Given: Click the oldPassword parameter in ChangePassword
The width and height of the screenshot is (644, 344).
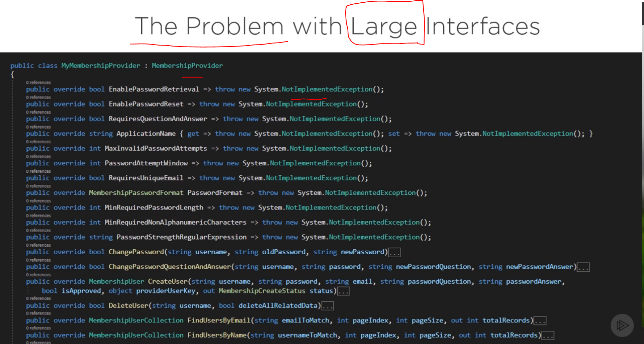Looking at the screenshot, I should pyautogui.click(x=284, y=252).
